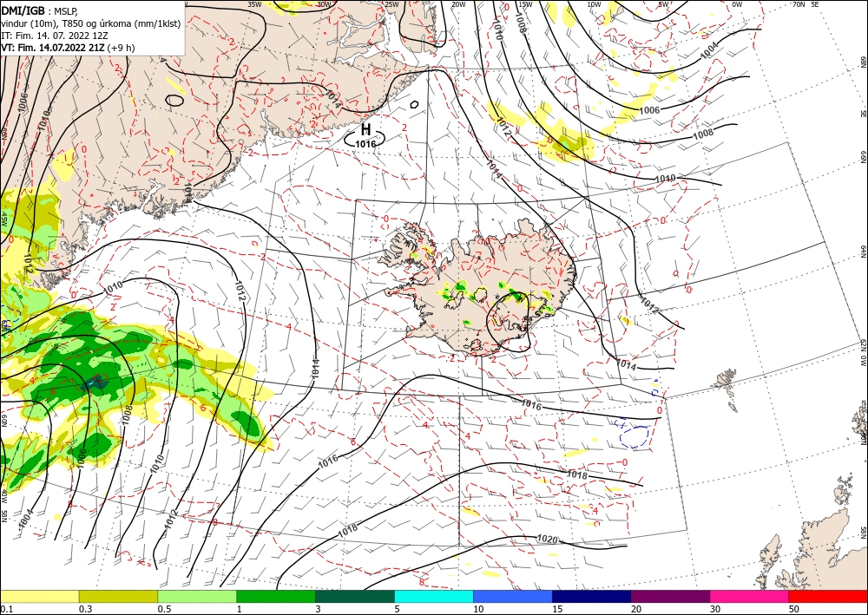Click the "20" legend value
The width and height of the screenshot is (868, 615).
tap(636, 609)
